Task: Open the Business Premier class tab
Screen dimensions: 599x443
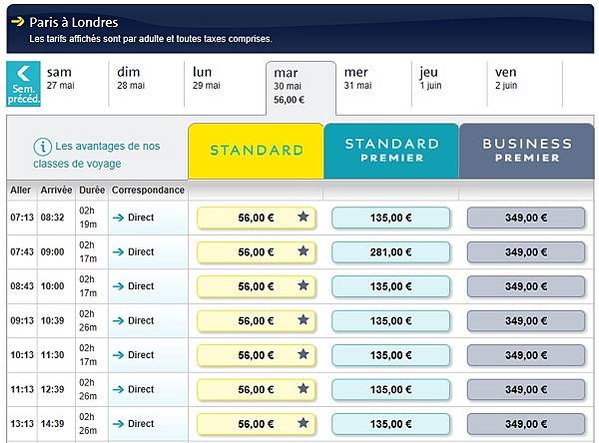Action: [527, 151]
